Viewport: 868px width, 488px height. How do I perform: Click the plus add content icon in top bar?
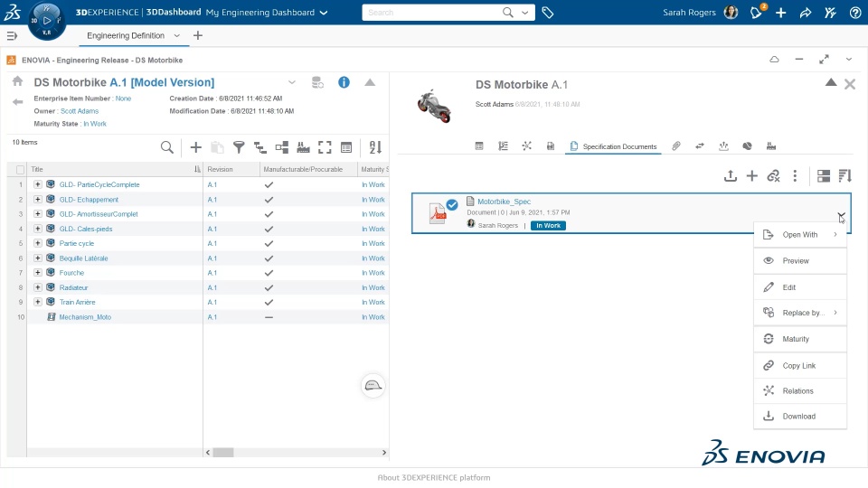[x=780, y=12]
